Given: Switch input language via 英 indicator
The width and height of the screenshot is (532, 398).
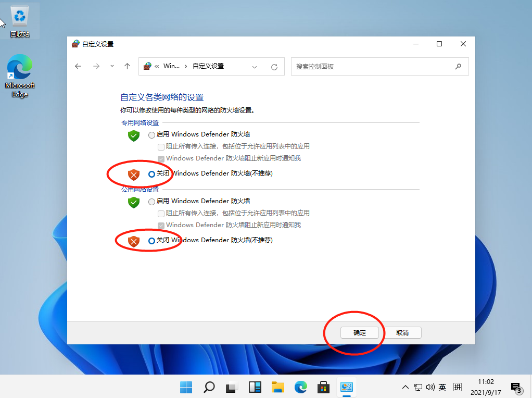Looking at the screenshot, I should 442,387.
